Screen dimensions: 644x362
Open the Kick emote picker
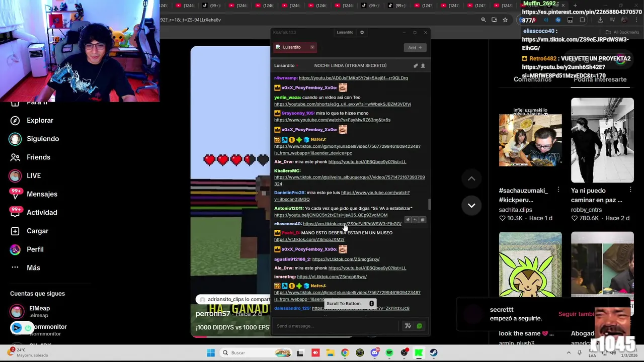pyautogui.click(x=419, y=326)
